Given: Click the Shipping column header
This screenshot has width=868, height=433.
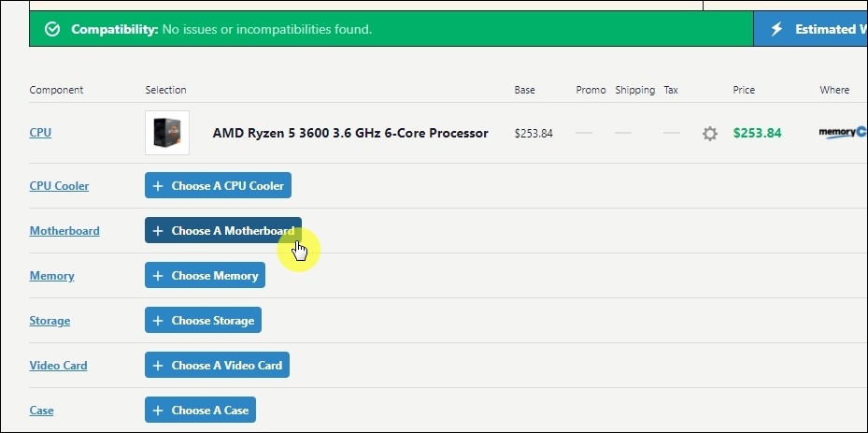Looking at the screenshot, I should click(x=635, y=90).
